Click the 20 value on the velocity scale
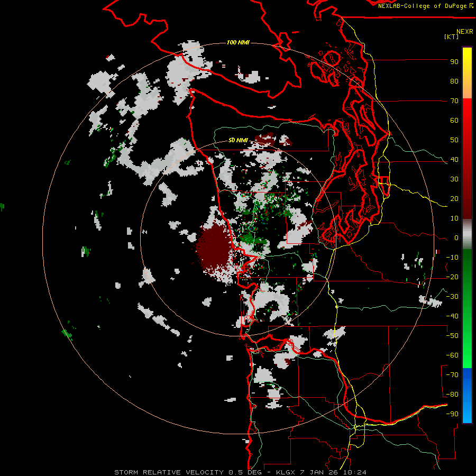 click(x=454, y=199)
